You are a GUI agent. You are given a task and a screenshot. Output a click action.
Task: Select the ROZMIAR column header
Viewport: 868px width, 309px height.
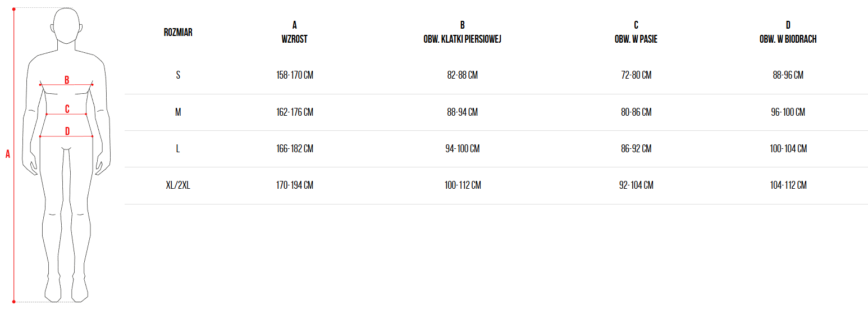pos(178,33)
